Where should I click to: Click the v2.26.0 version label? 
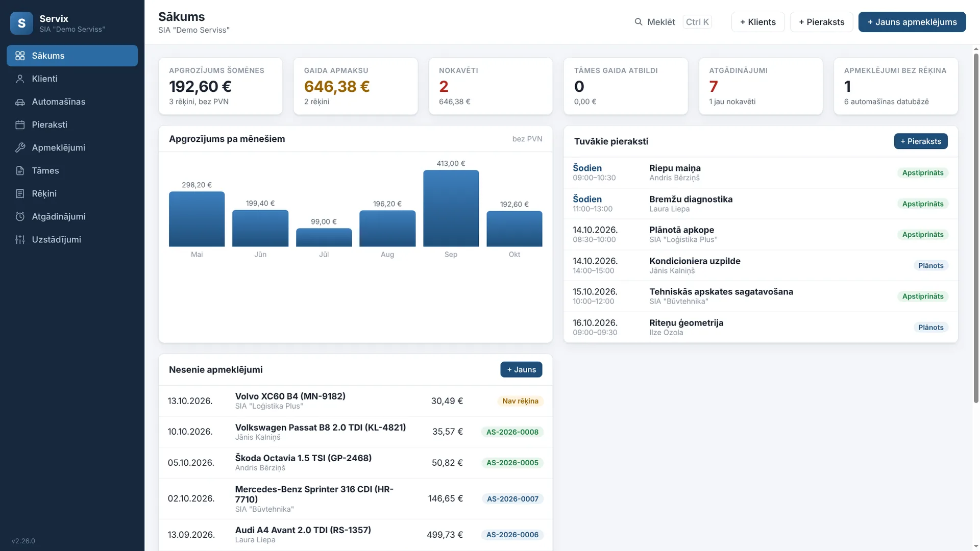23,541
